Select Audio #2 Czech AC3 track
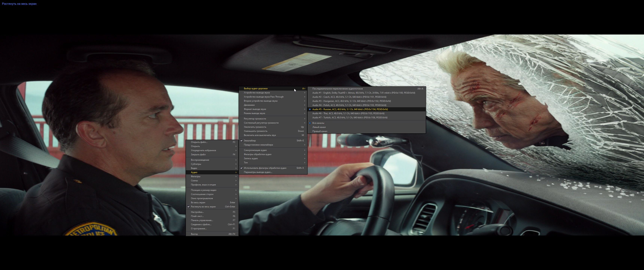644x270 pixels. [367, 97]
